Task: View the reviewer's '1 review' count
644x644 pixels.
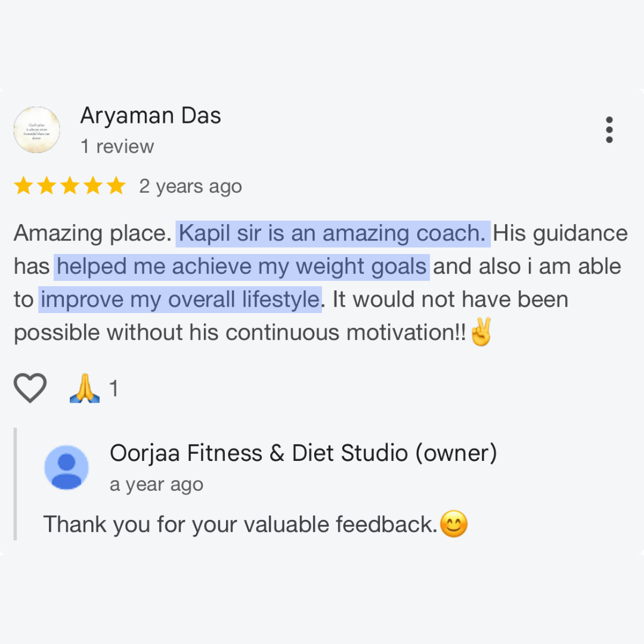Action: coord(117,146)
